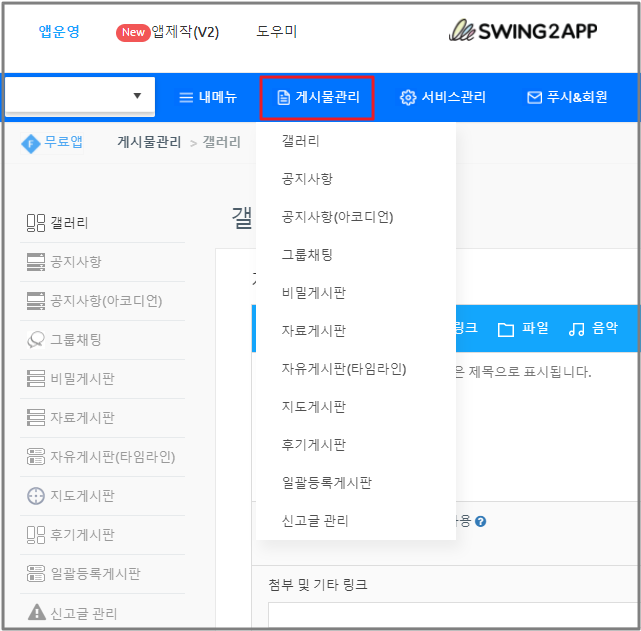Image resolution: width=641 pixels, height=631 pixels.
Task: Expand the app selector dropdown arrow
Action: (x=137, y=97)
